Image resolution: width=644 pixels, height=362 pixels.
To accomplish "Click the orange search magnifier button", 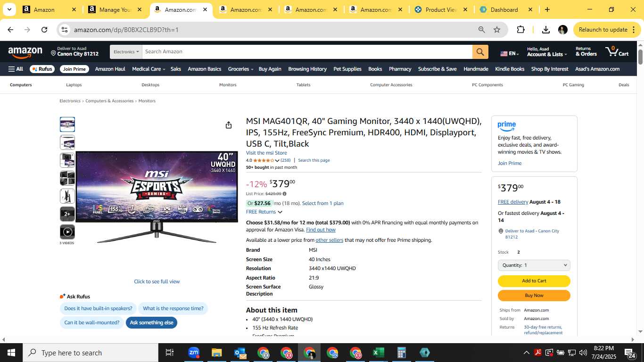I will coord(480,52).
